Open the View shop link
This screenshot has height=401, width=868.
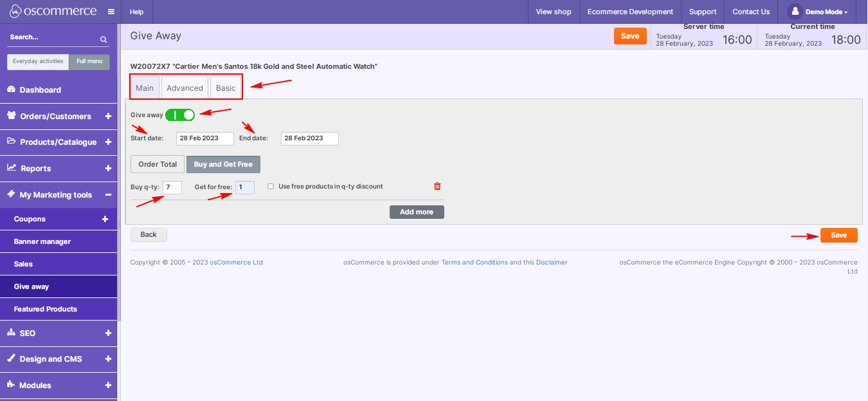coord(554,12)
